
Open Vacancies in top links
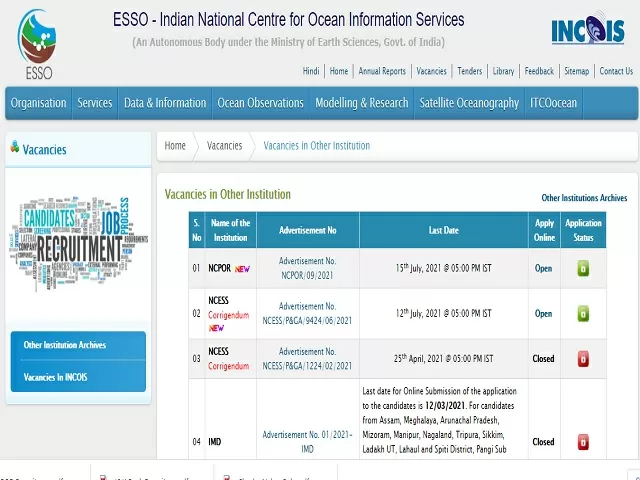pos(431,71)
